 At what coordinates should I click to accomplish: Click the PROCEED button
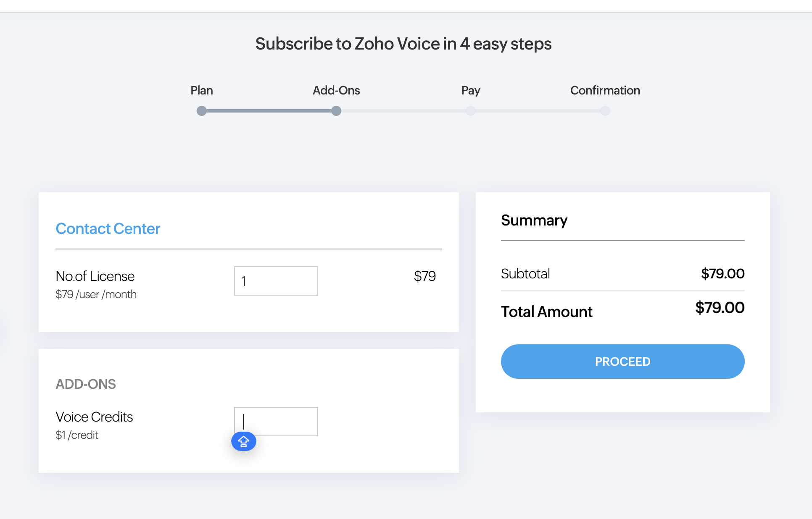click(622, 362)
